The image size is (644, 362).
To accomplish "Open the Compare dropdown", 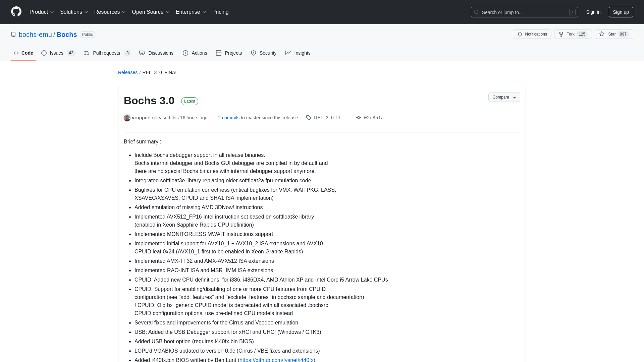I will 504,97.
